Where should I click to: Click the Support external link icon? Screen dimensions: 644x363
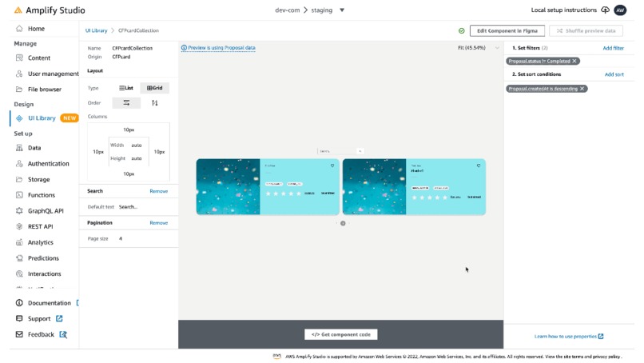[59, 318]
